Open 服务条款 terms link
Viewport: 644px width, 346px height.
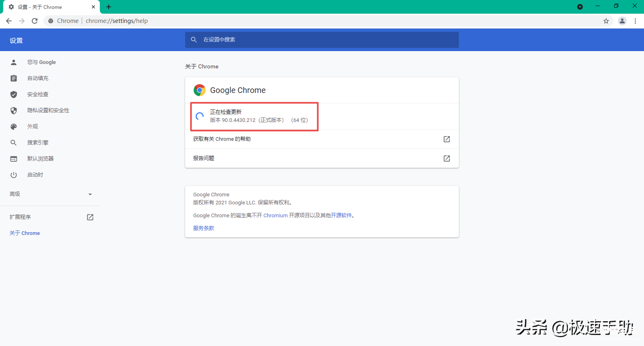(x=204, y=229)
